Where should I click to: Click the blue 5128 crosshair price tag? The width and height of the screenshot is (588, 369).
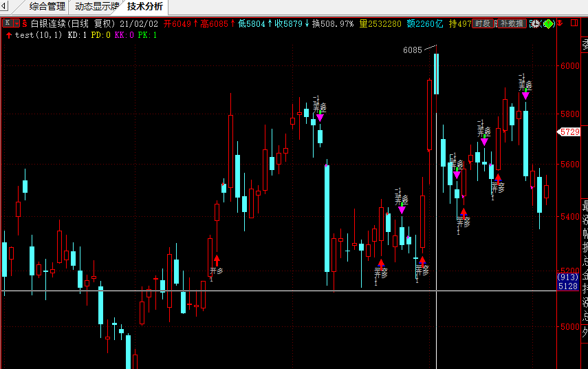568,286
